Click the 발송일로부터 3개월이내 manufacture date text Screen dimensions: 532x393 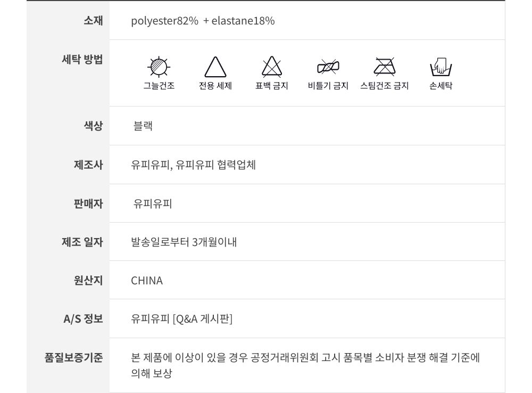pos(184,242)
